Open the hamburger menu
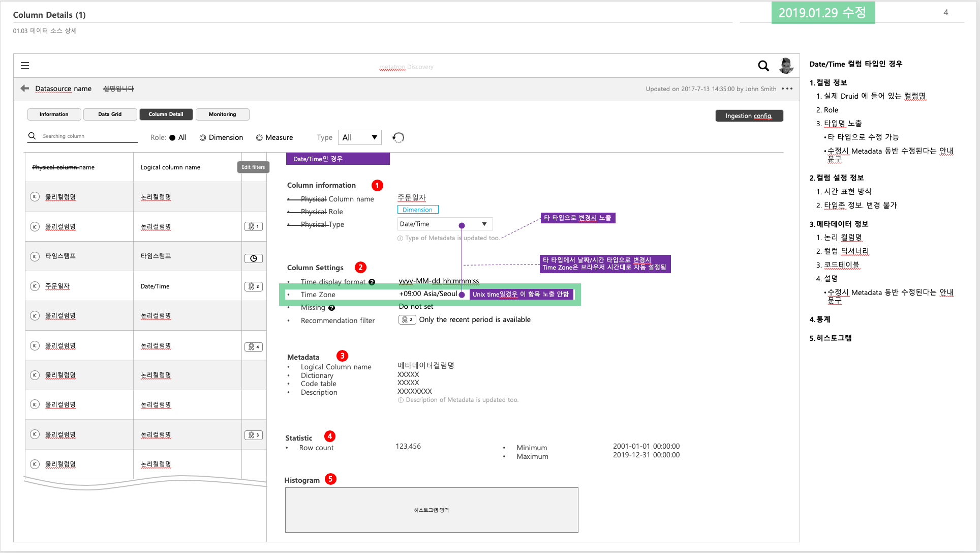Image resolution: width=980 pixels, height=553 pixels. [x=25, y=66]
